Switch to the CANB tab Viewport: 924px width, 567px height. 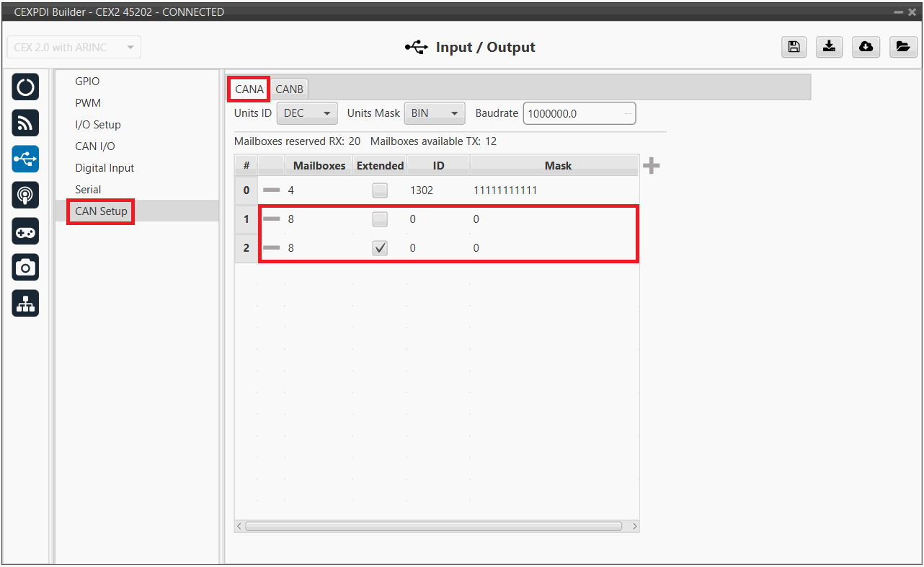click(290, 89)
